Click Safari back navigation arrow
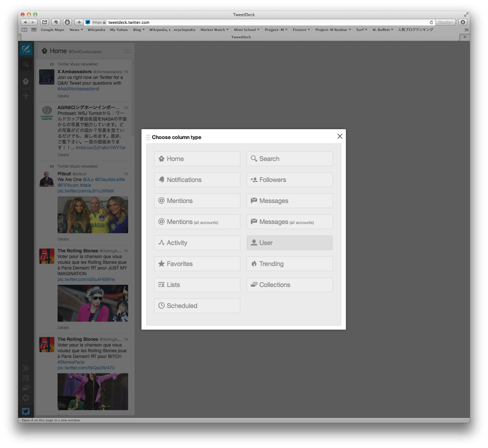This screenshot has width=488, height=448. 25,22
